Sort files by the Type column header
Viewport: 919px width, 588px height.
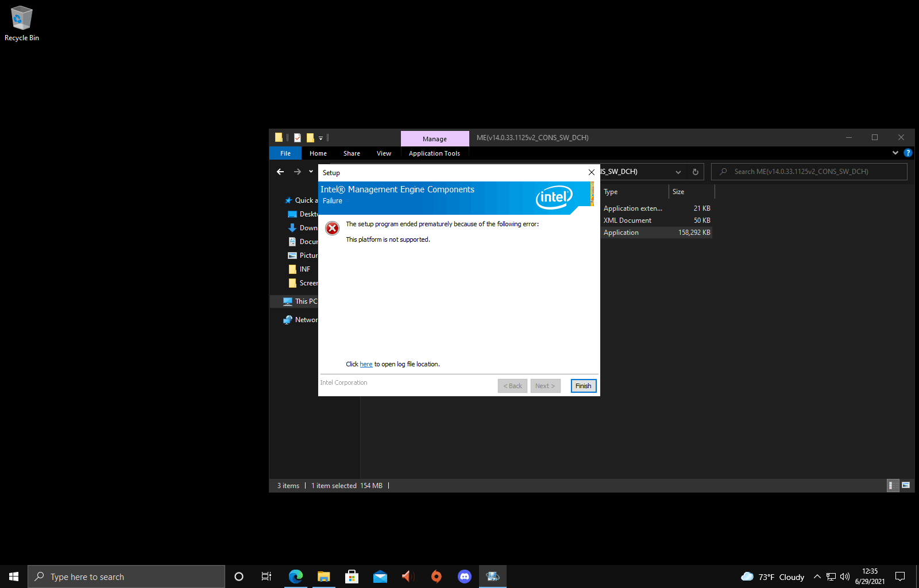pos(635,192)
